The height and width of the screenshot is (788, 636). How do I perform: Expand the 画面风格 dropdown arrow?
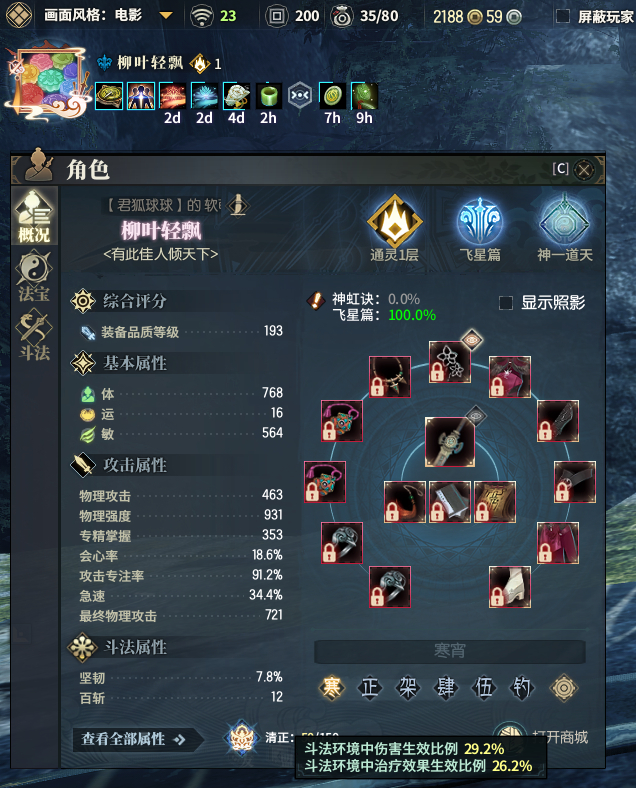click(x=166, y=16)
